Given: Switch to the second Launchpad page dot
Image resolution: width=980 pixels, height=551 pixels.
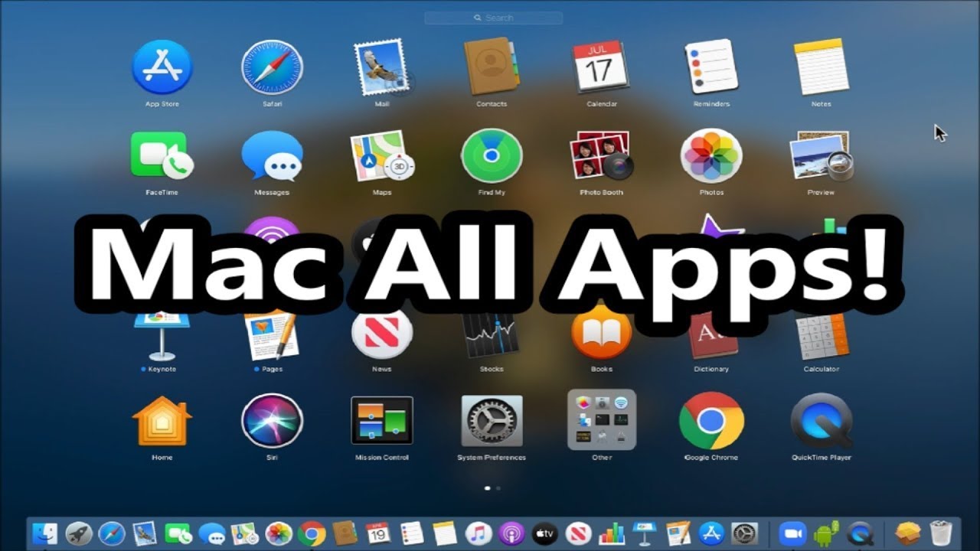Looking at the screenshot, I should point(498,487).
